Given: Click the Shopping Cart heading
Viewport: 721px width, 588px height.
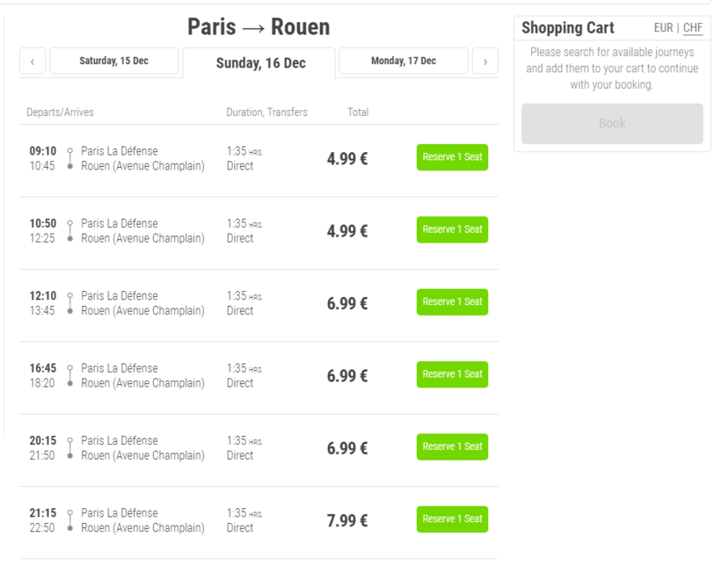Looking at the screenshot, I should pyautogui.click(x=567, y=28).
